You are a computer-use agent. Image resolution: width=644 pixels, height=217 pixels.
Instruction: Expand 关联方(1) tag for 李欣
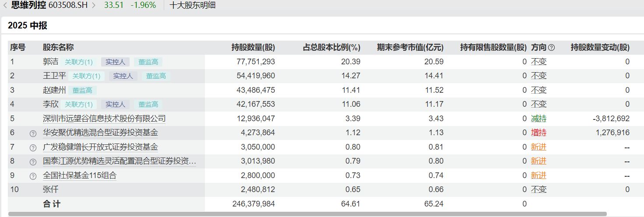[79, 105]
